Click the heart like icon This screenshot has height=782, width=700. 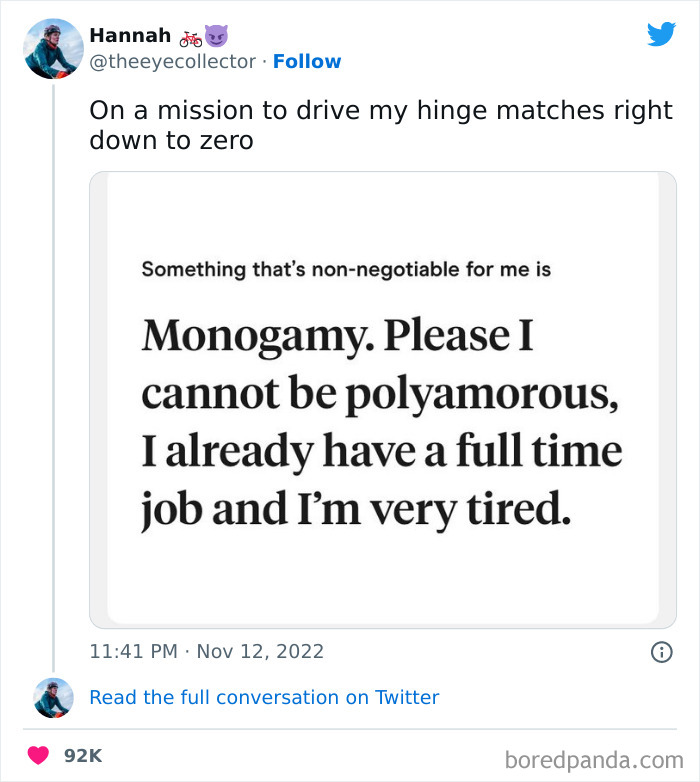pos(38,756)
